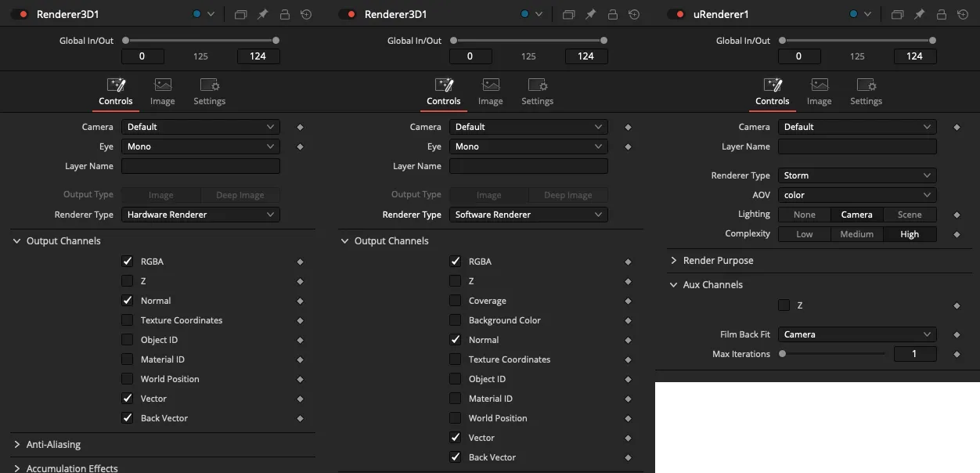Screen dimensions: 980x473
Task: Click the keyframe diamond beside Coverage
Action: (628, 301)
